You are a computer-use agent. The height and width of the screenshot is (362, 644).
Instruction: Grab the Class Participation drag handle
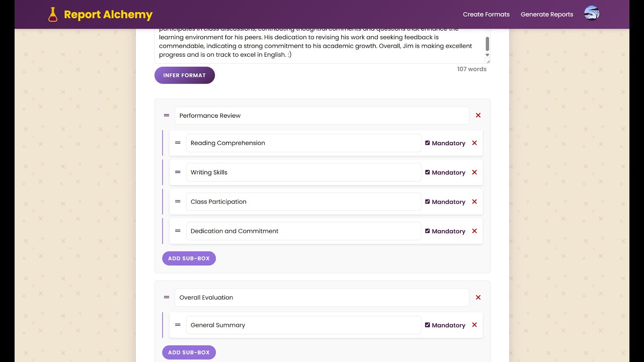178,202
